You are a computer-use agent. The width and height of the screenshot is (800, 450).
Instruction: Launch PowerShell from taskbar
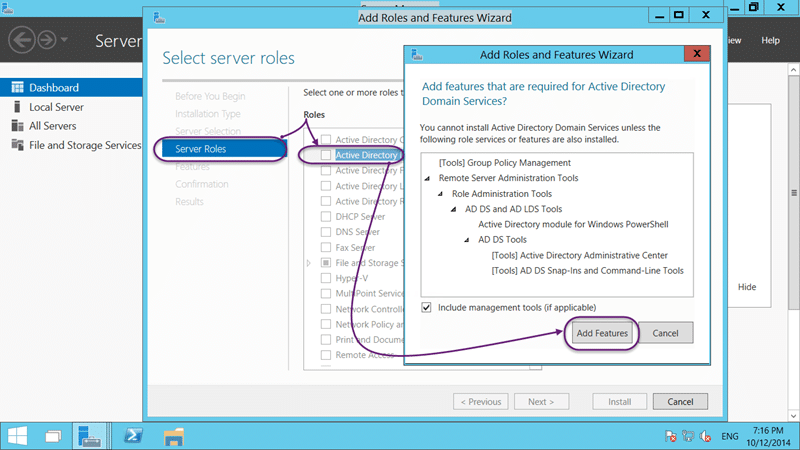[x=134, y=436]
